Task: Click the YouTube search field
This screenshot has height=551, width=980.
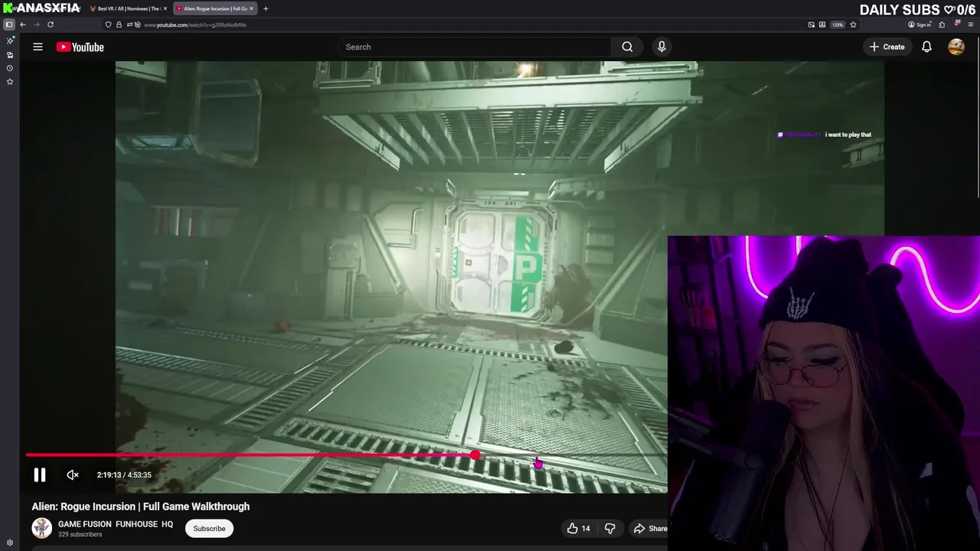Action: pyautogui.click(x=474, y=47)
